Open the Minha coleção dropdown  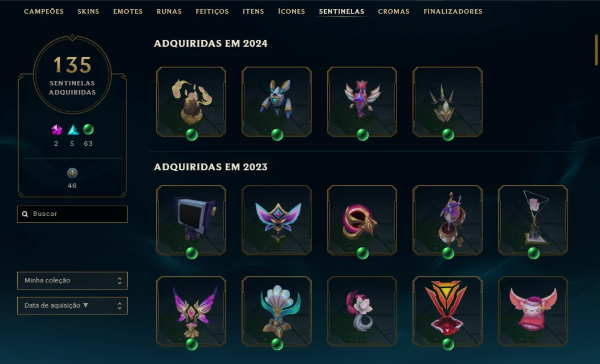(72, 281)
